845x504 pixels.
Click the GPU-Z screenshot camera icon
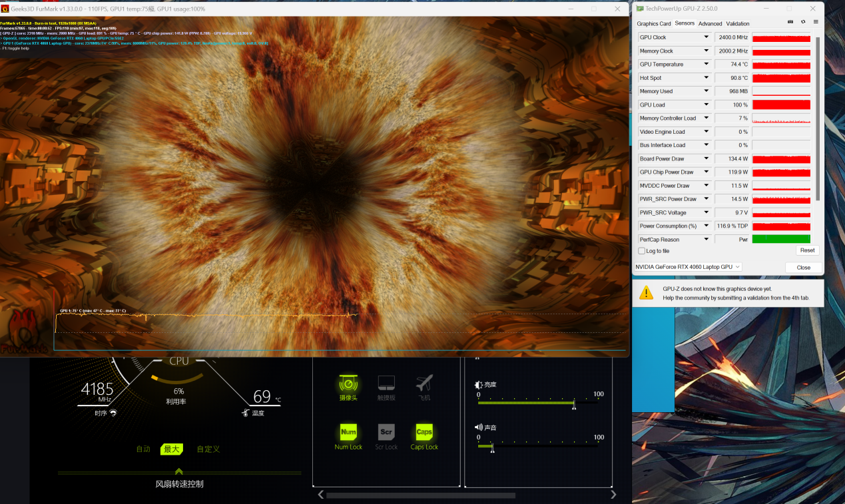[790, 22]
